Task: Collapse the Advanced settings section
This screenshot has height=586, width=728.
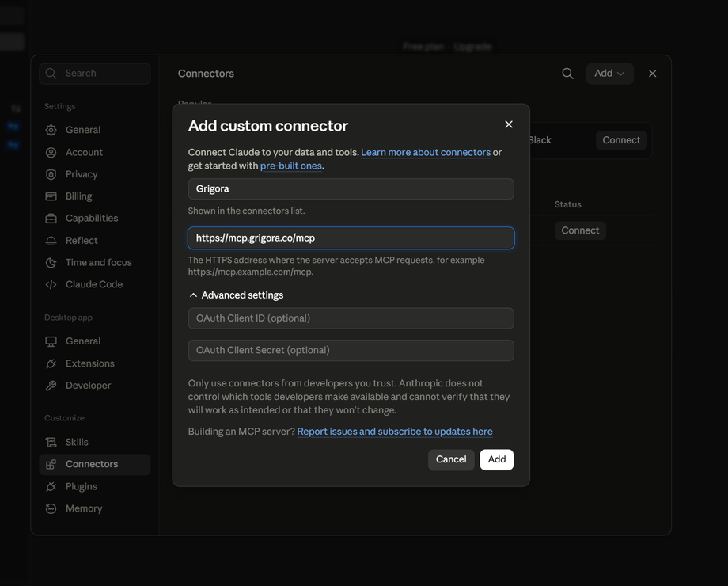Action: coord(236,295)
